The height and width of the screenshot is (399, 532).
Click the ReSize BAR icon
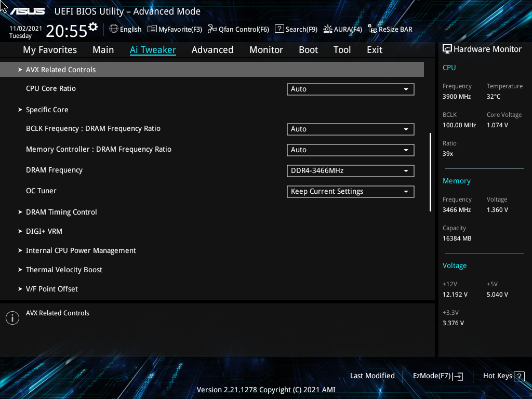click(x=372, y=29)
